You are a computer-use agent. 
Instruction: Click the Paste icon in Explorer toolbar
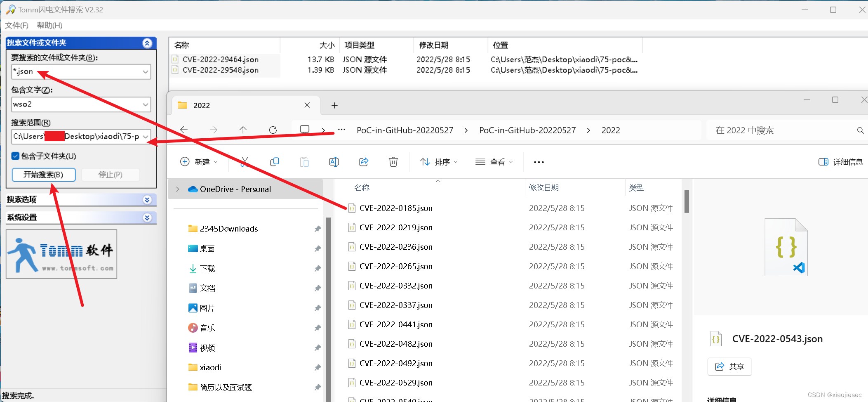(304, 161)
